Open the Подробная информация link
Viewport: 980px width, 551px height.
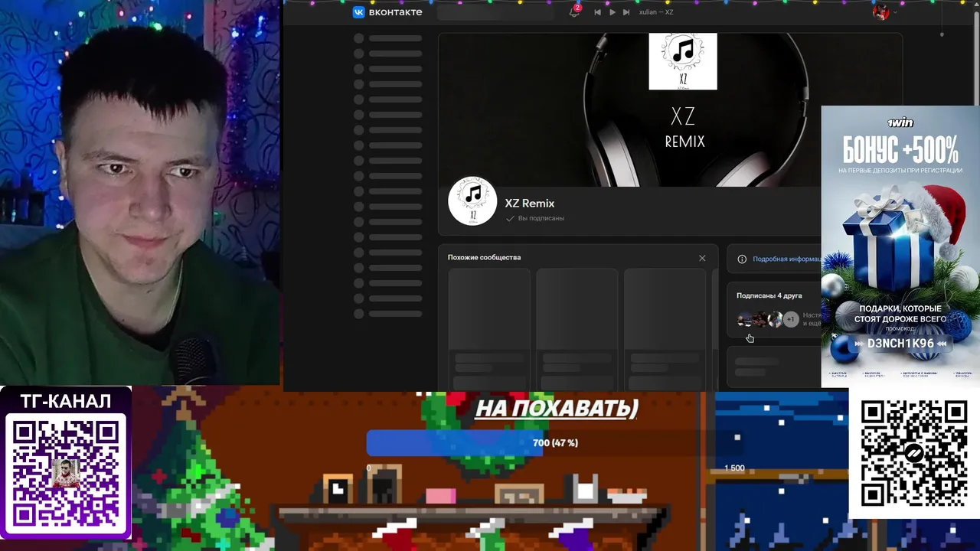[787, 259]
